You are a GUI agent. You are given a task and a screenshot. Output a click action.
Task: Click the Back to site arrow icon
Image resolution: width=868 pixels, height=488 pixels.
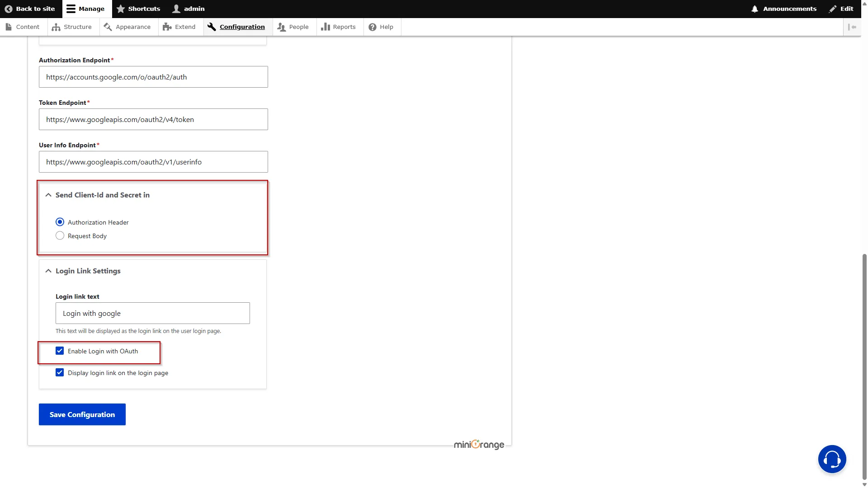[8, 9]
